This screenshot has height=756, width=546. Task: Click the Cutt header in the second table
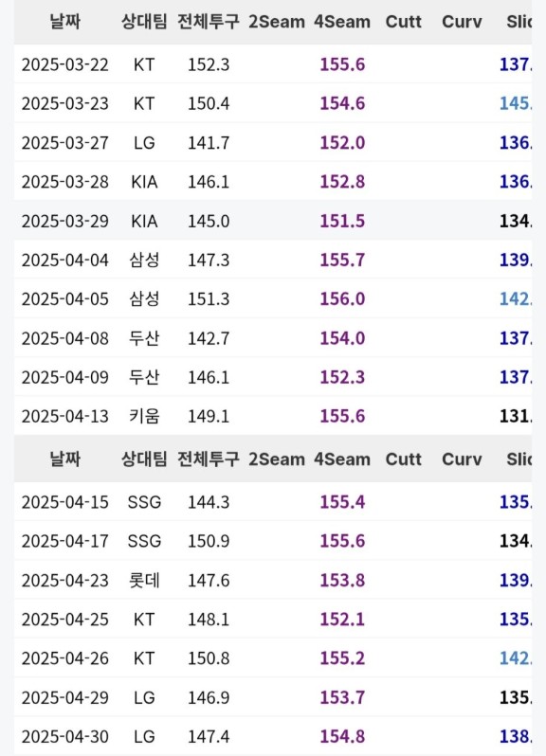(x=403, y=459)
